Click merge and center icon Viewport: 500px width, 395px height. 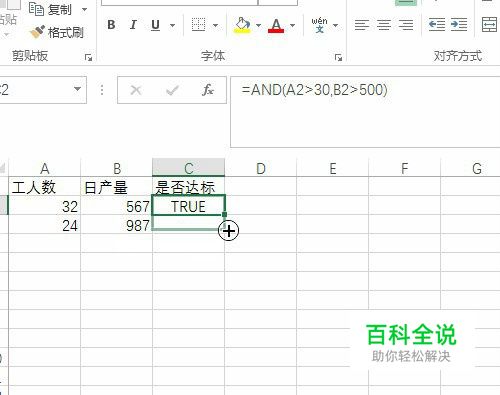[x=489, y=25]
